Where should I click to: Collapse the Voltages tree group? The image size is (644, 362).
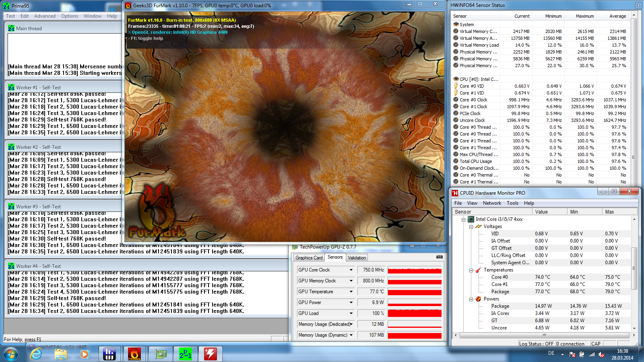[x=471, y=227]
